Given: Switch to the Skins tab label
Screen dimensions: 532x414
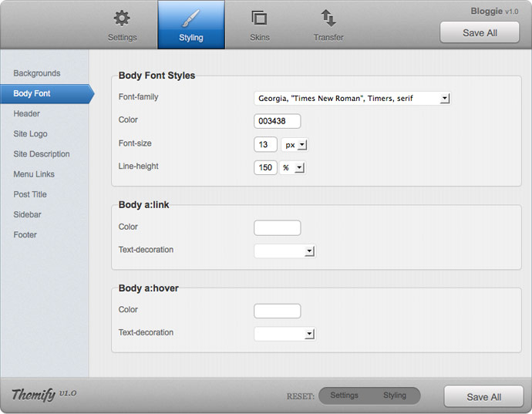Looking at the screenshot, I should [260, 37].
